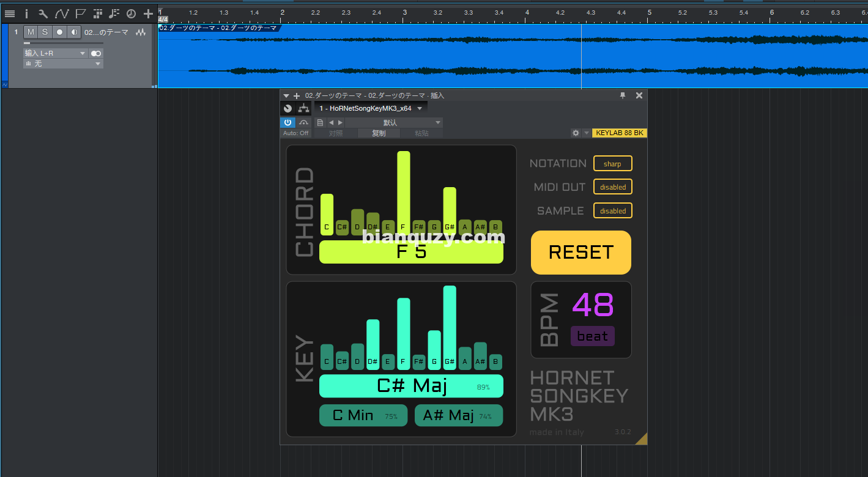Click the F bar in CHORD display
The height and width of the screenshot is (477, 868).
pyautogui.click(x=404, y=193)
